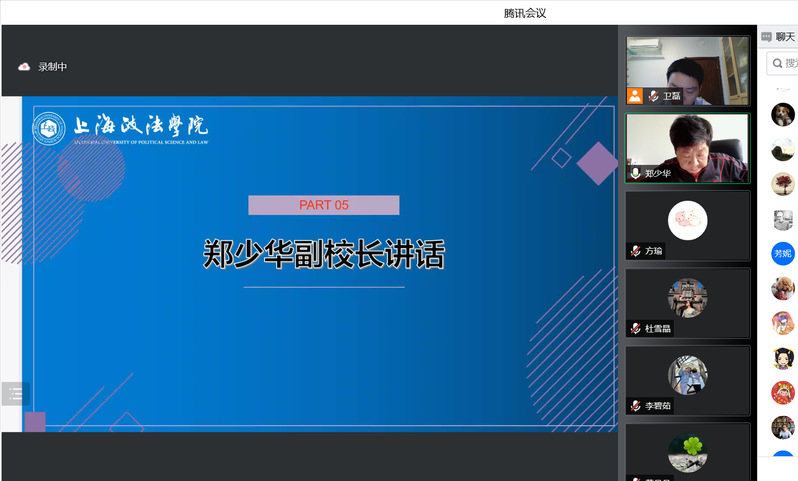Screen dimensions: 798x481
Task: Toggle the muted microphone icon for 方瑜
Action: click(635, 251)
